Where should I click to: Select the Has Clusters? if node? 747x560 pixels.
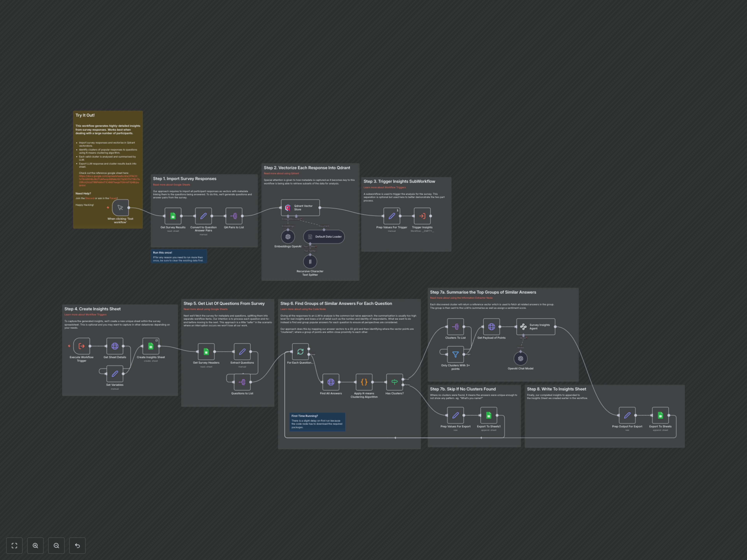(394, 382)
